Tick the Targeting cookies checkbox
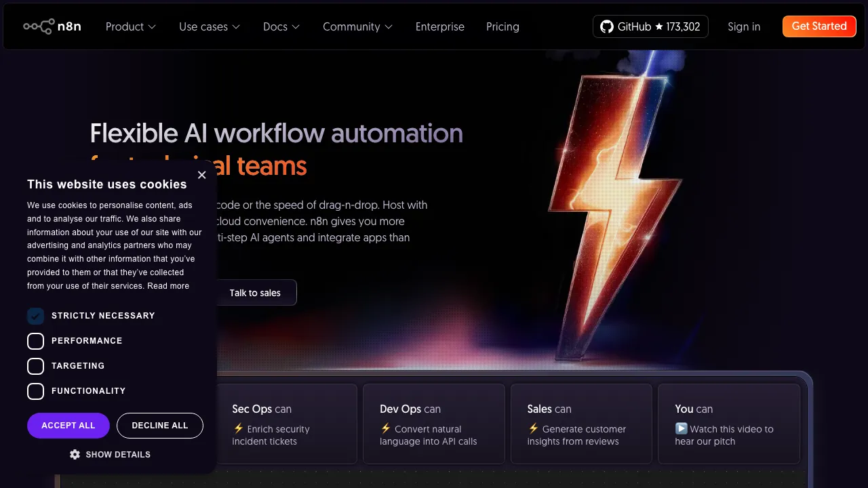 (35, 366)
